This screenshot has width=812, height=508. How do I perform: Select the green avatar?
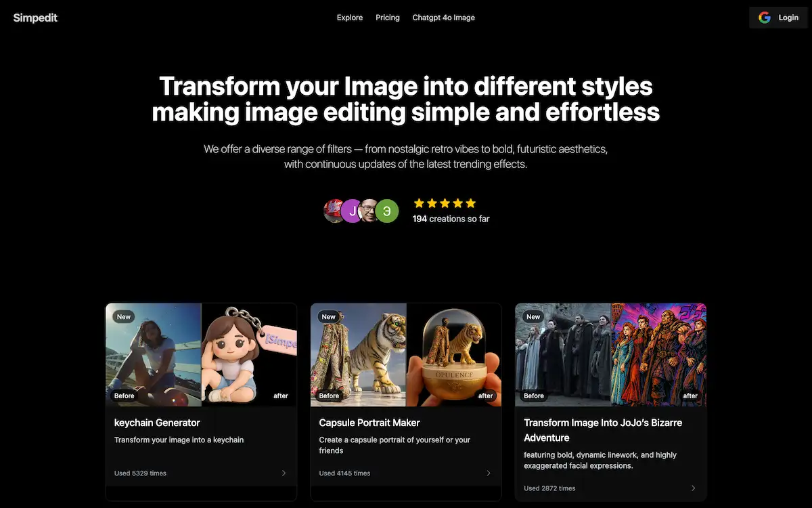[387, 211]
